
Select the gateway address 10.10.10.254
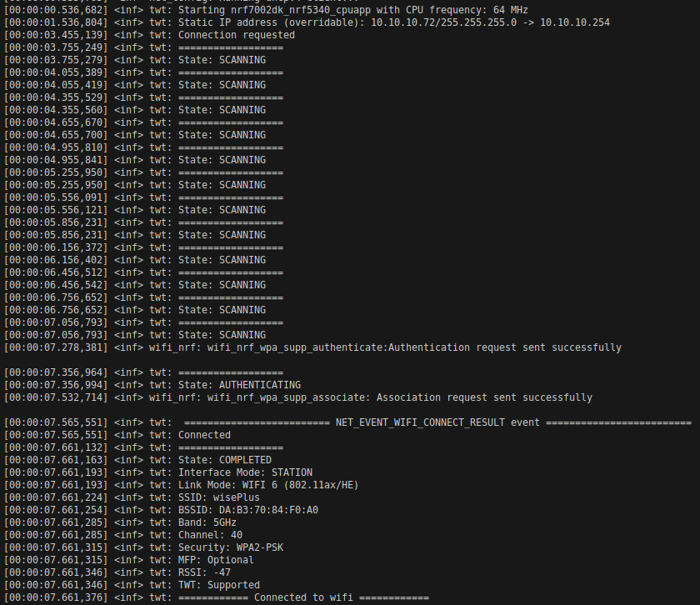click(x=574, y=22)
